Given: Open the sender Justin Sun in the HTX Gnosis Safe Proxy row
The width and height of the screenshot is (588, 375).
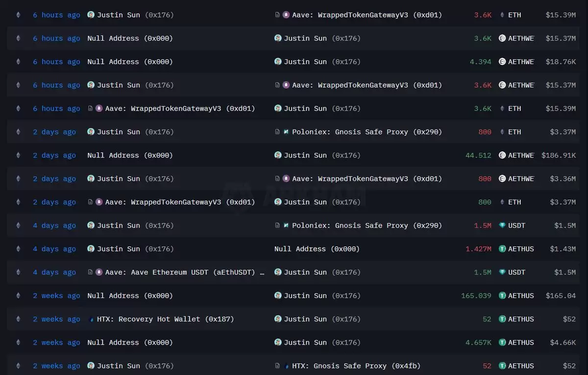Looking at the screenshot, I should [135, 366].
